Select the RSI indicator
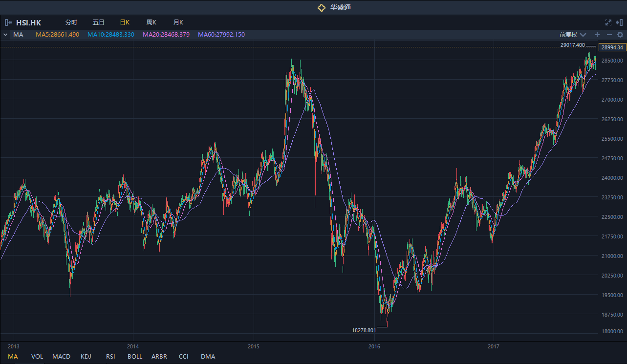The height and width of the screenshot is (364, 627). [x=110, y=357]
